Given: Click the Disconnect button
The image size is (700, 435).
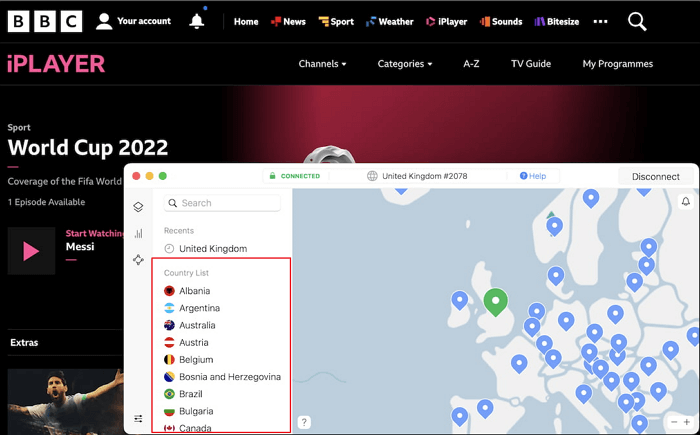Looking at the screenshot, I should (655, 176).
